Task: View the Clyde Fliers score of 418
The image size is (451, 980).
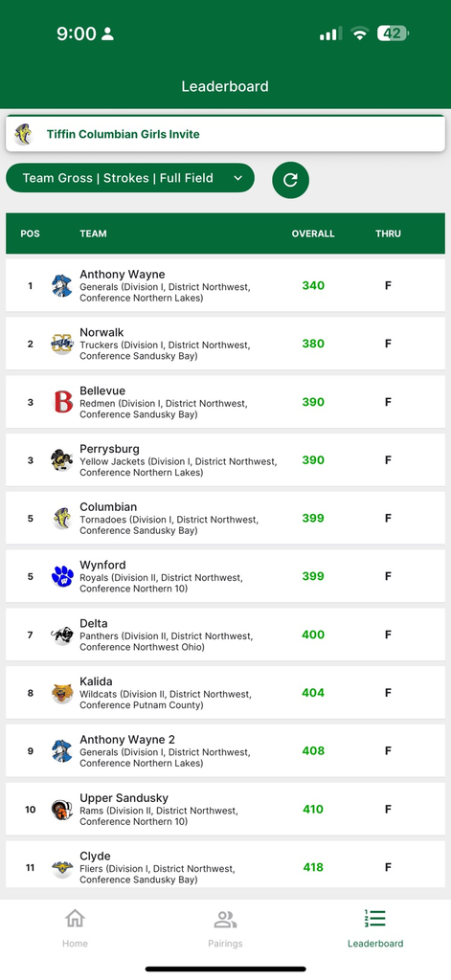Action: pos(313,867)
